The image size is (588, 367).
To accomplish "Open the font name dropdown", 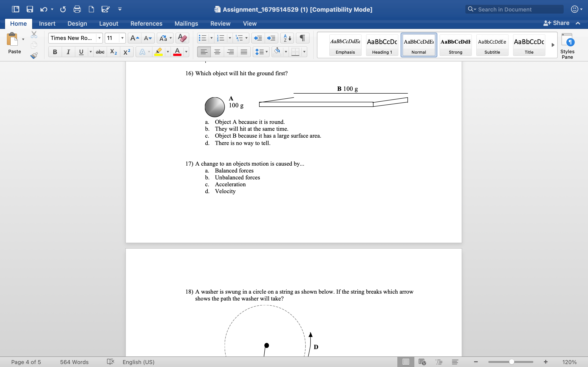I will tap(99, 38).
